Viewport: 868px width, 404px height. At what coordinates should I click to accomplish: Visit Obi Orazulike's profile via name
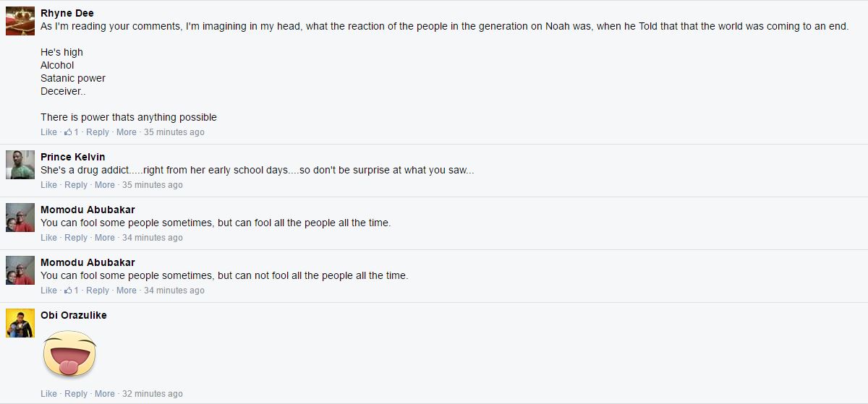coord(74,315)
